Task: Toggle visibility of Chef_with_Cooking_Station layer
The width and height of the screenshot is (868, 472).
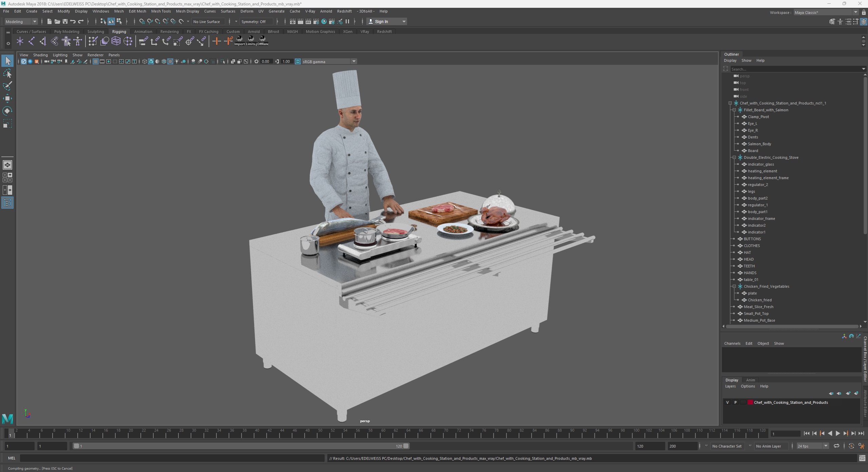Action: (727, 402)
